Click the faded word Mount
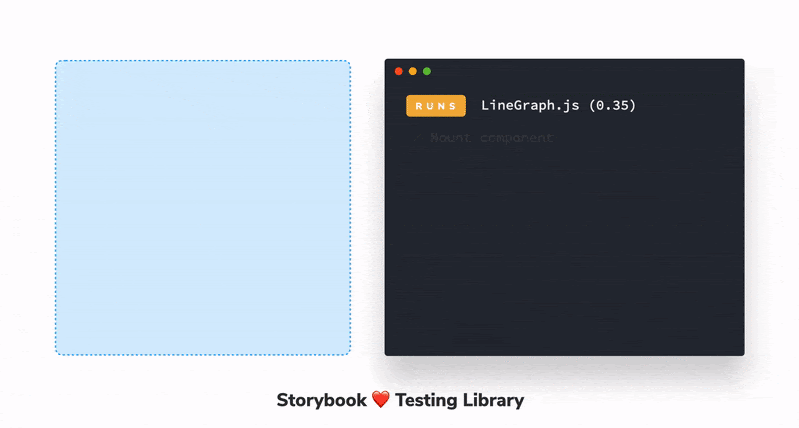The image size is (799, 428). (450, 138)
